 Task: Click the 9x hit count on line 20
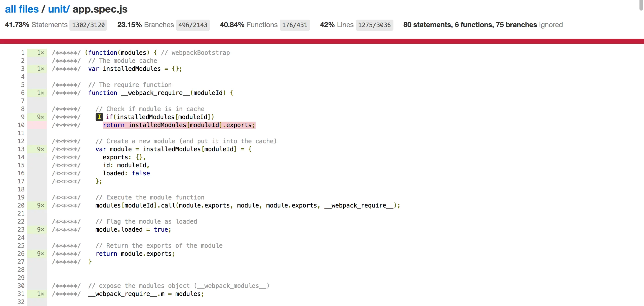pyautogui.click(x=40, y=205)
